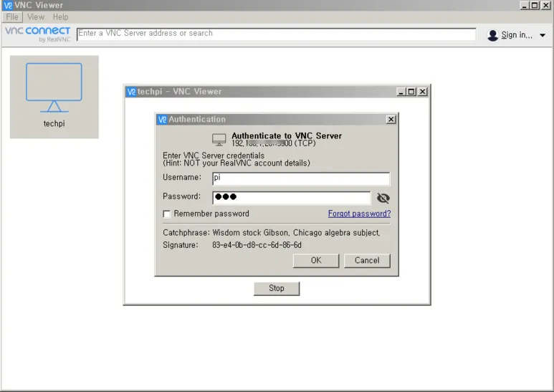Select the techpi computer thumbnail
Image resolution: width=554 pixels, height=392 pixels.
point(54,97)
